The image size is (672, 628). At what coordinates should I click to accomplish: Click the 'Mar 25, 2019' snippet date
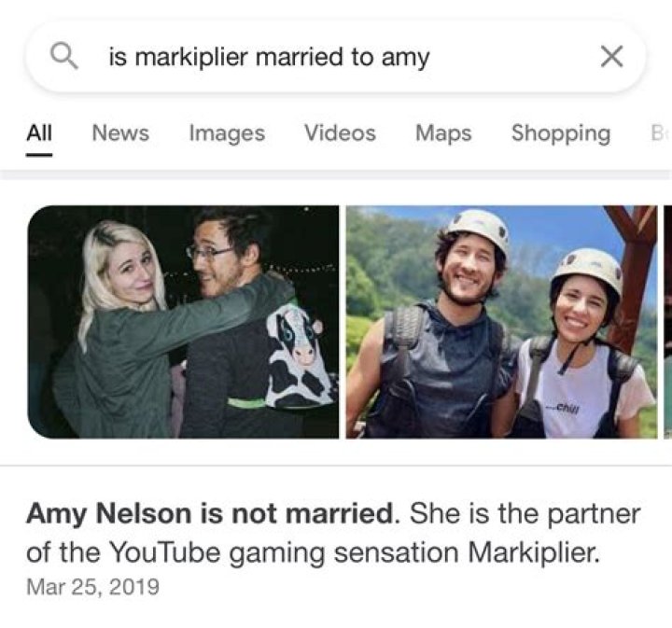tap(92, 586)
